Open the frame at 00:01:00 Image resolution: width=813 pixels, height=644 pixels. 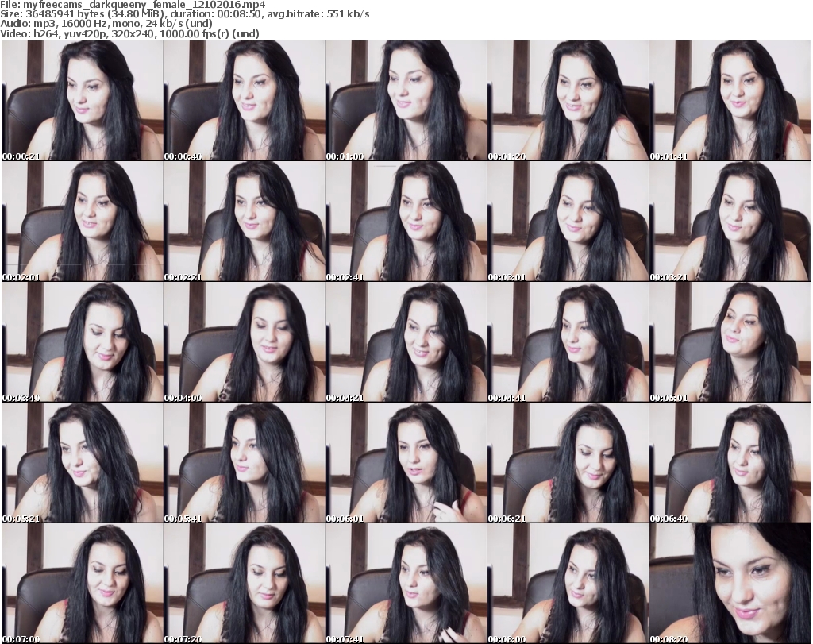(x=406, y=101)
